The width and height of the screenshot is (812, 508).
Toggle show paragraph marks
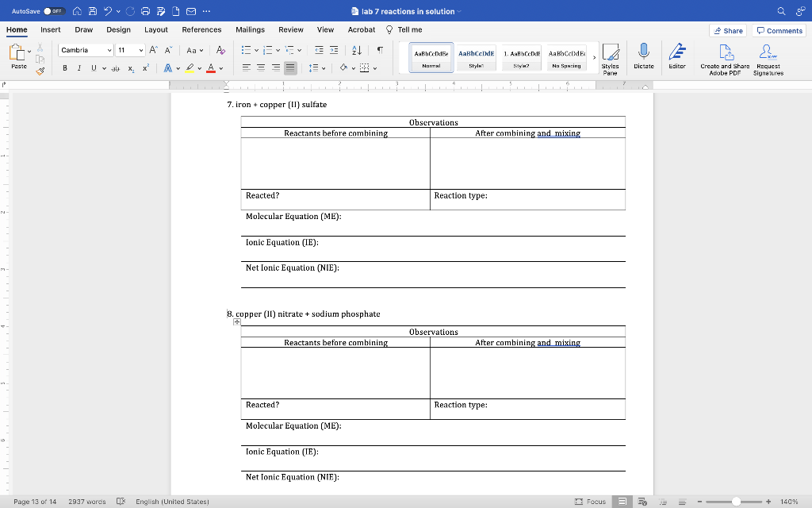[380, 50]
